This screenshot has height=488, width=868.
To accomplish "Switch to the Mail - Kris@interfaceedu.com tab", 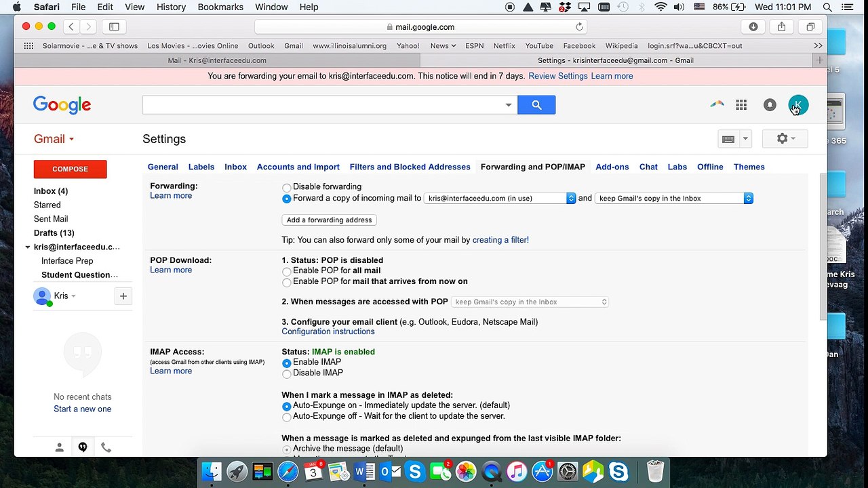I will (217, 60).
